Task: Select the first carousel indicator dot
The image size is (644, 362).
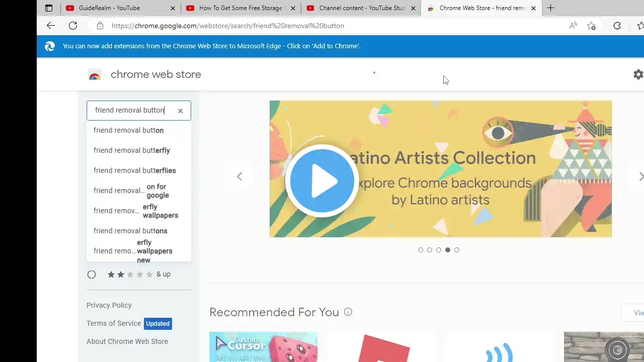Action: point(421,250)
